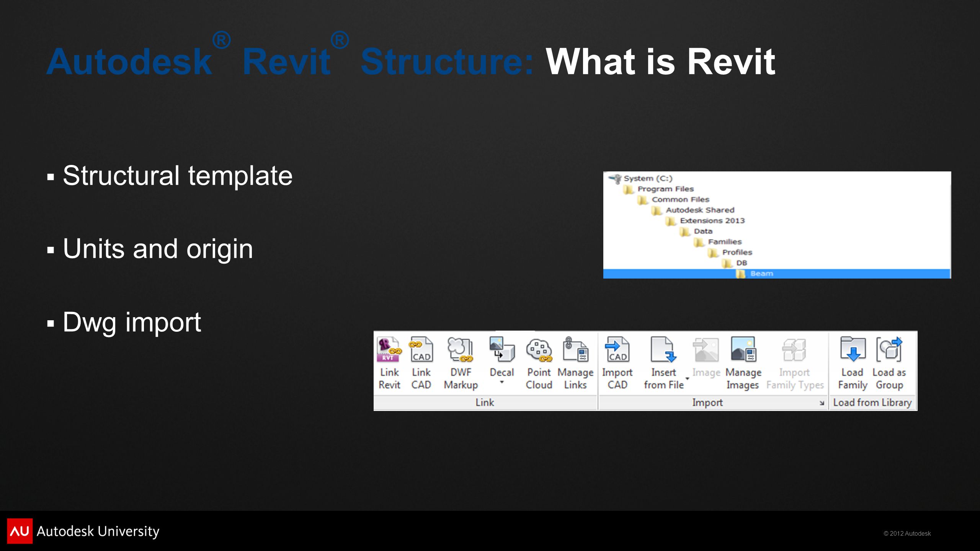This screenshot has width=980, height=551.
Task: Open the Autodesk Shared folder
Action: point(700,210)
